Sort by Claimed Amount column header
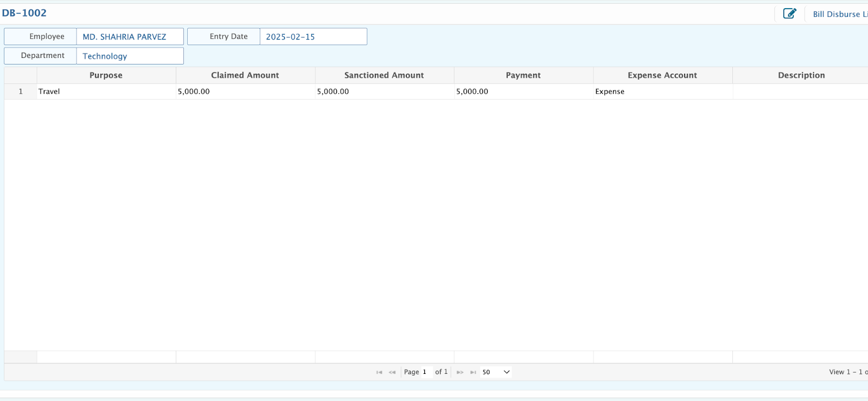868x401 pixels. pyautogui.click(x=245, y=75)
